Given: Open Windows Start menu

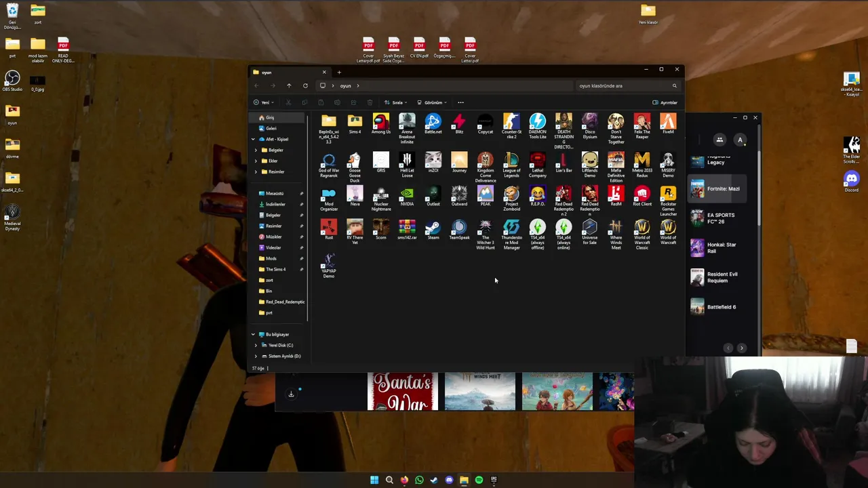Looking at the screenshot, I should click(x=374, y=480).
